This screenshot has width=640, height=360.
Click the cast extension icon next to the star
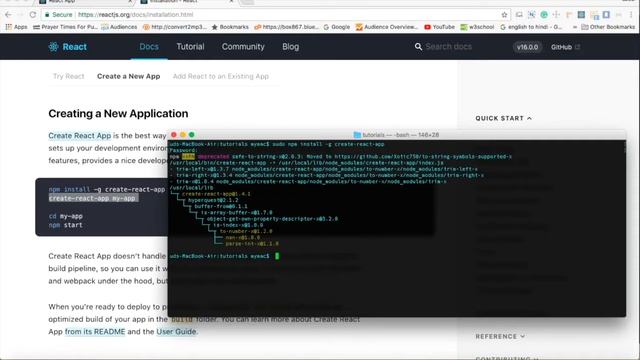(519, 15)
